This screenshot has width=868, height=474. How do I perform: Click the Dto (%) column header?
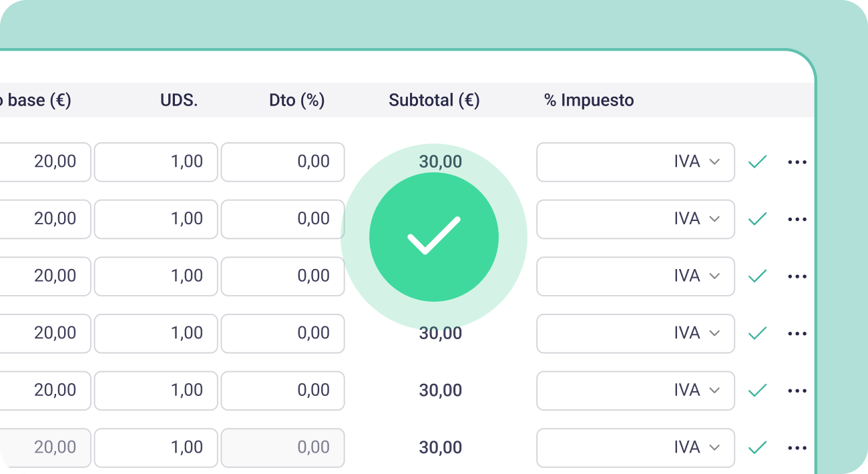click(296, 99)
